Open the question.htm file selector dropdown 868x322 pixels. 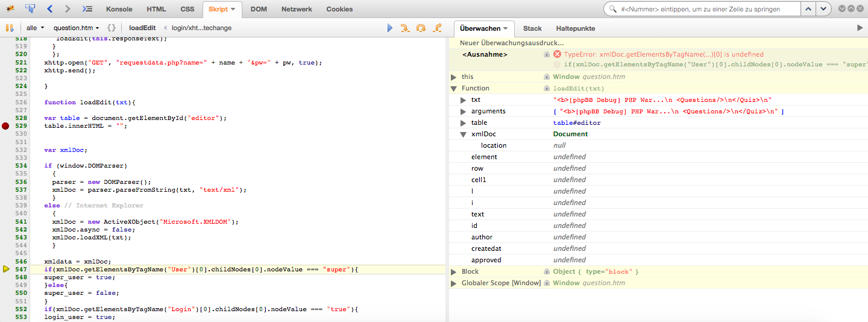pos(77,28)
